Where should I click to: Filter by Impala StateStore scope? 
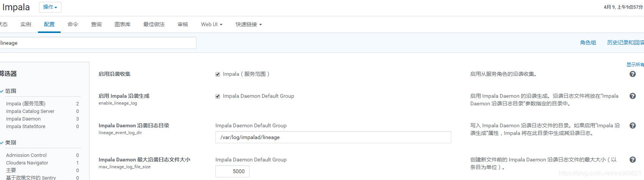pyautogui.click(x=26, y=126)
